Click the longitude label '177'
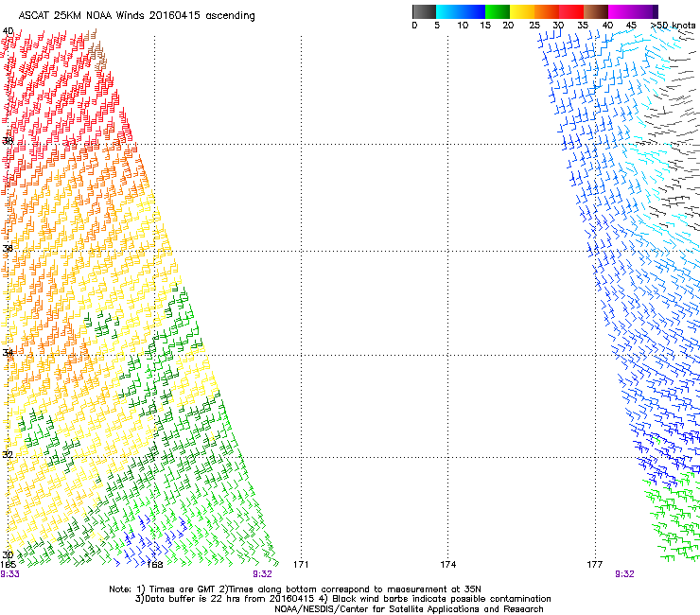This screenshot has height=615, width=700. (595, 565)
